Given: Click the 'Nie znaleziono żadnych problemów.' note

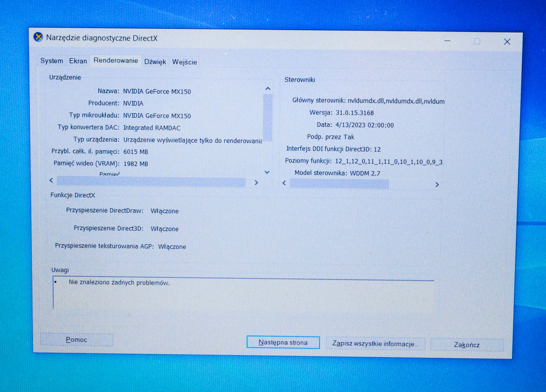Looking at the screenshot, I should point(119,282).
